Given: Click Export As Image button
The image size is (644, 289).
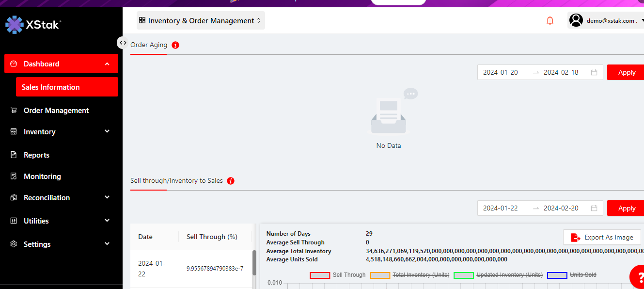Looking at the screenshot, I should click(602, 237).
